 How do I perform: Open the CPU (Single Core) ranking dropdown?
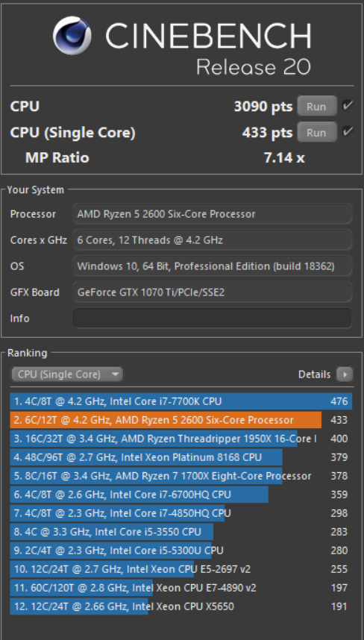[67, 374]
